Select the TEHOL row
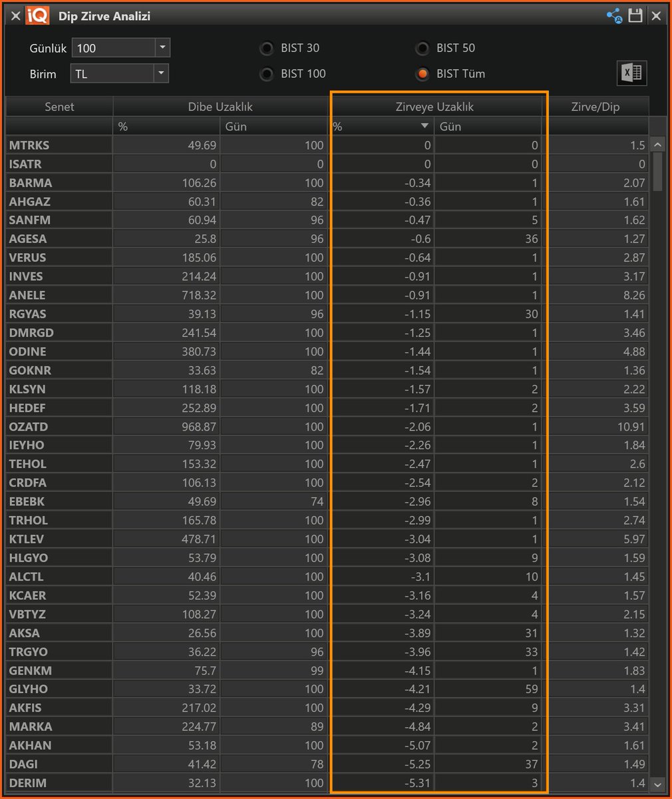The width and height of the screenshot is (672, 799). pyautogui.click(x=327, y=464)
